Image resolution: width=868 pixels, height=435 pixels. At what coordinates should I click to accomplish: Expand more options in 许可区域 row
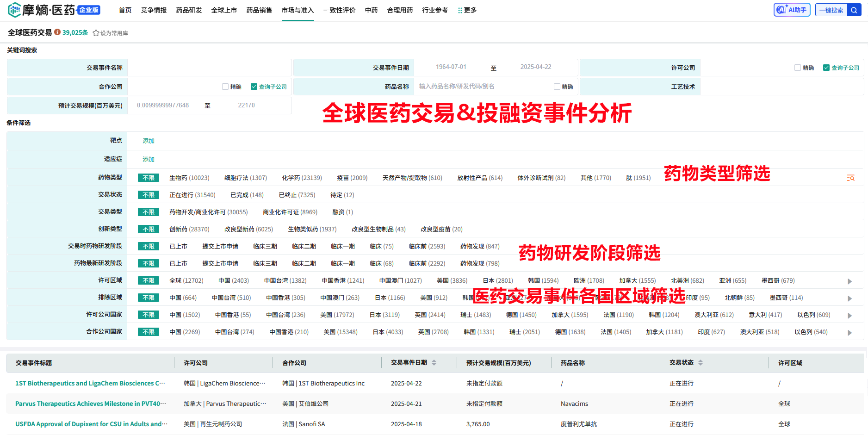pos(849,281)
